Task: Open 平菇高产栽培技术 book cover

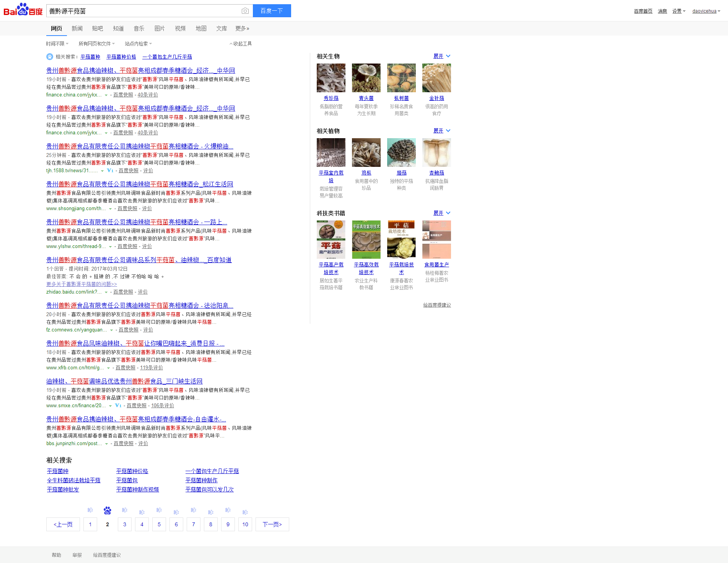Action: click(331, 240)
